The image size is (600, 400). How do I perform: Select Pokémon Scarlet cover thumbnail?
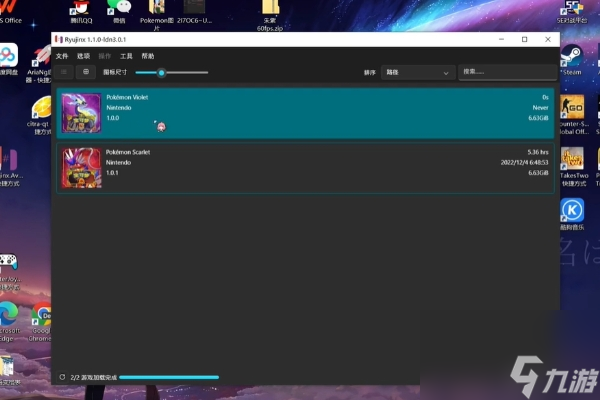82,168
